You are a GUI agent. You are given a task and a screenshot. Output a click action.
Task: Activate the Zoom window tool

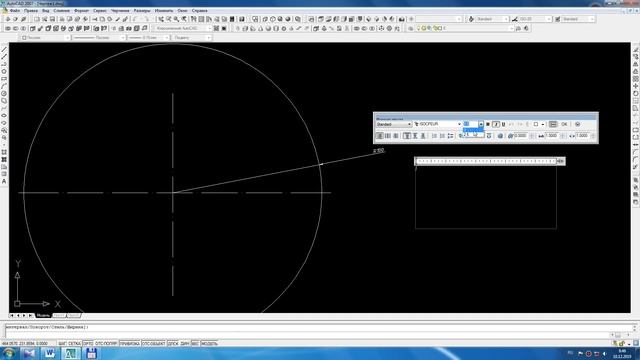point(176,19)
